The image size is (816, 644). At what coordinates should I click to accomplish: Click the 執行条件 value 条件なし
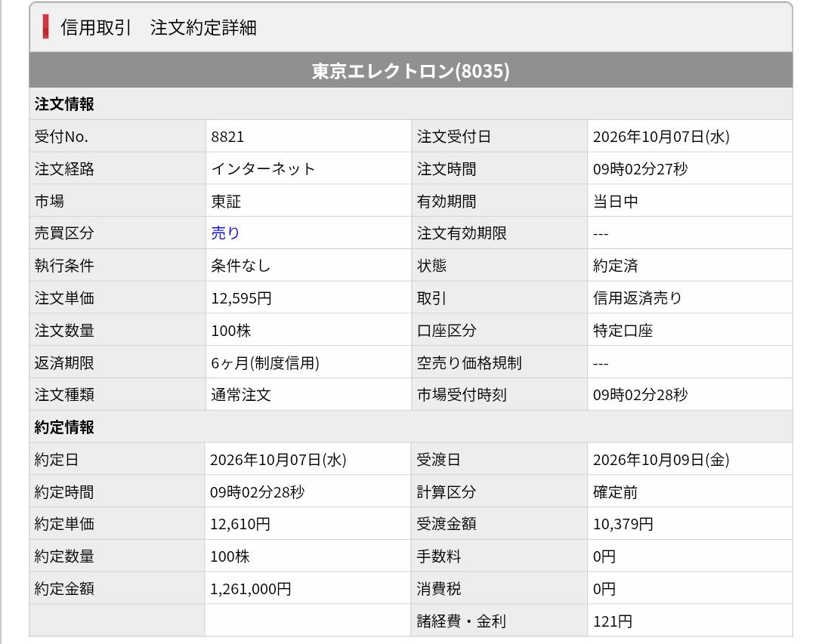coord(240,266)
